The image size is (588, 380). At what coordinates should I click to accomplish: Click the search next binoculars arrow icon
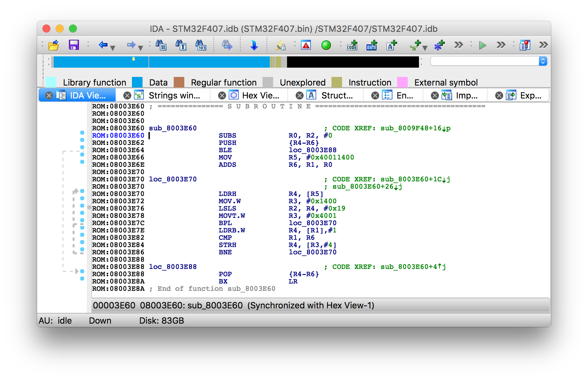[227, 45]
